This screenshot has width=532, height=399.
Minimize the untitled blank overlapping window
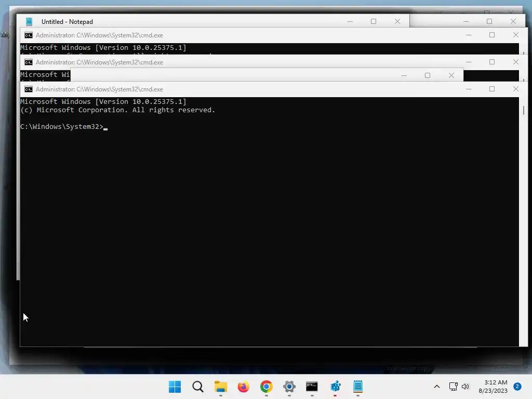click(404, 75)
